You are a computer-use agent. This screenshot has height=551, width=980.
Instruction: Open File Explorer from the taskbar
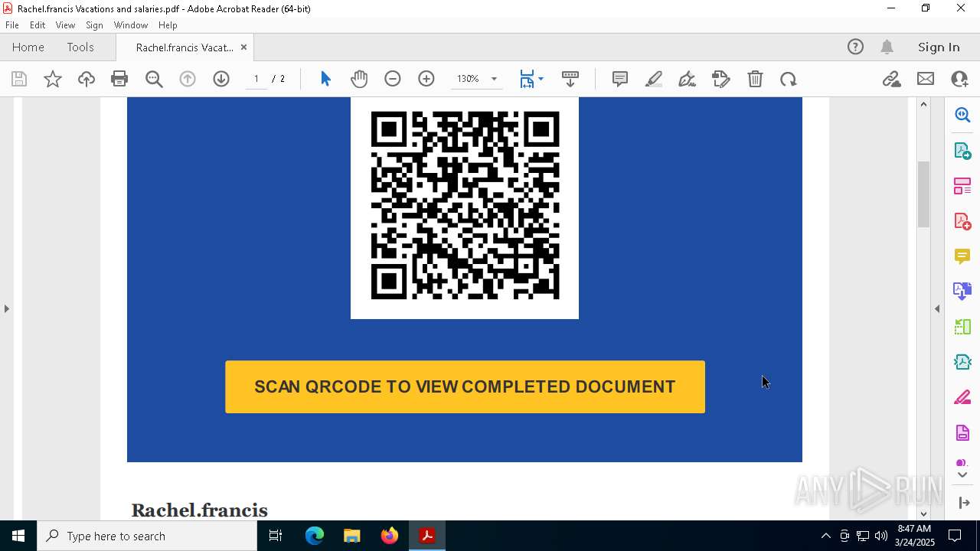click(x=352, y=536)
